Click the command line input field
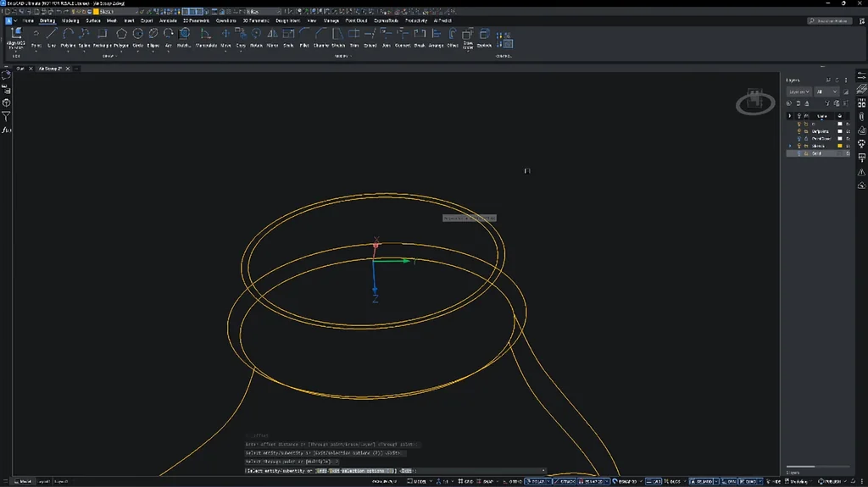This screenshot has width=868, height=487. pos(395,471)
